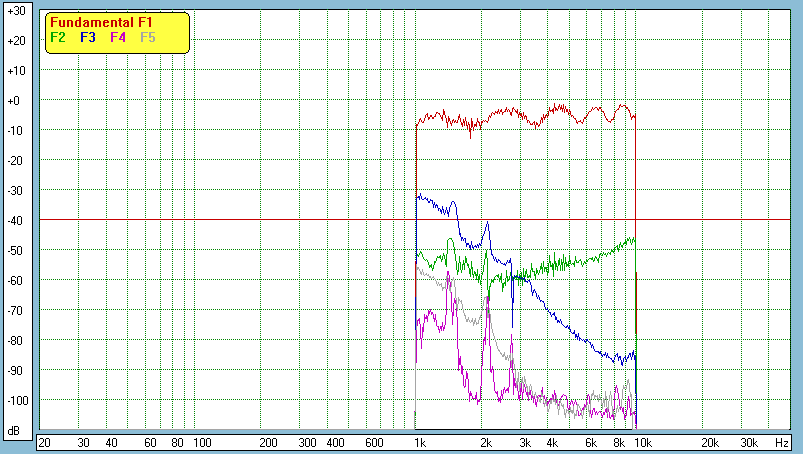The image size is (803, 454).
Task: Click the 2k frequency axis label
Action: [x=486, y=442]
